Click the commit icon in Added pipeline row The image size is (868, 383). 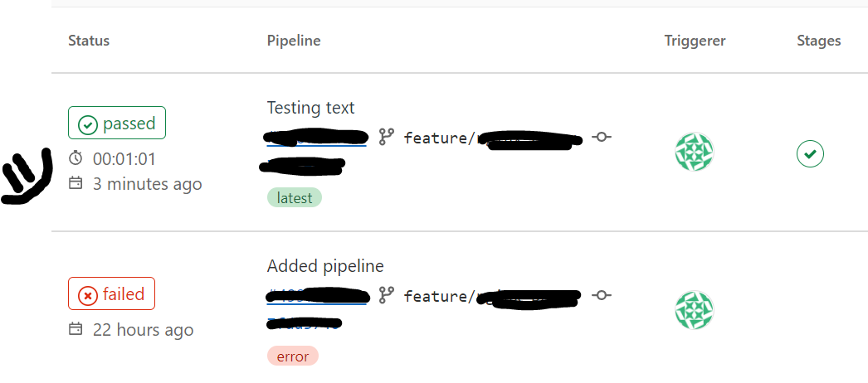click(601, 295)
